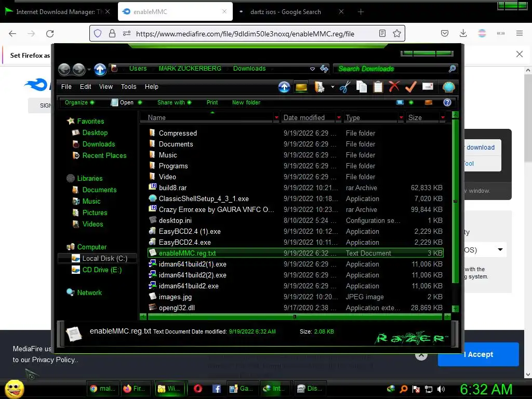
Task: Switch to the Internet Download Manager tab
Action: (58, 12)
